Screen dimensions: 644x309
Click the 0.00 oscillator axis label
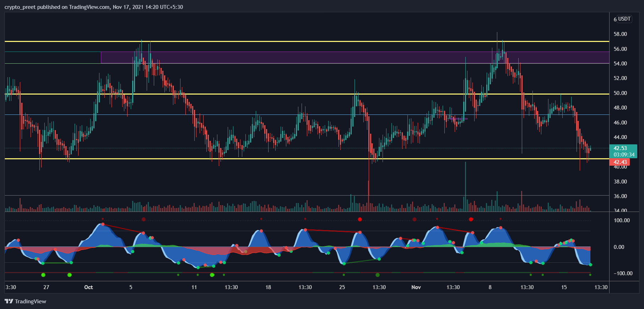pyautogui.click(x=619, y=247)
